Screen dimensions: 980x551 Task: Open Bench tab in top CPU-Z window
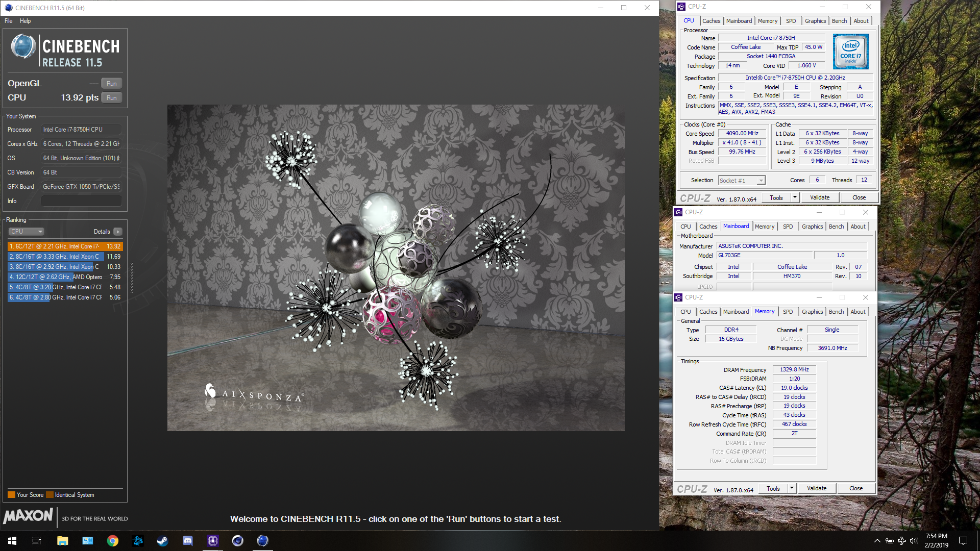click(839, 21)
